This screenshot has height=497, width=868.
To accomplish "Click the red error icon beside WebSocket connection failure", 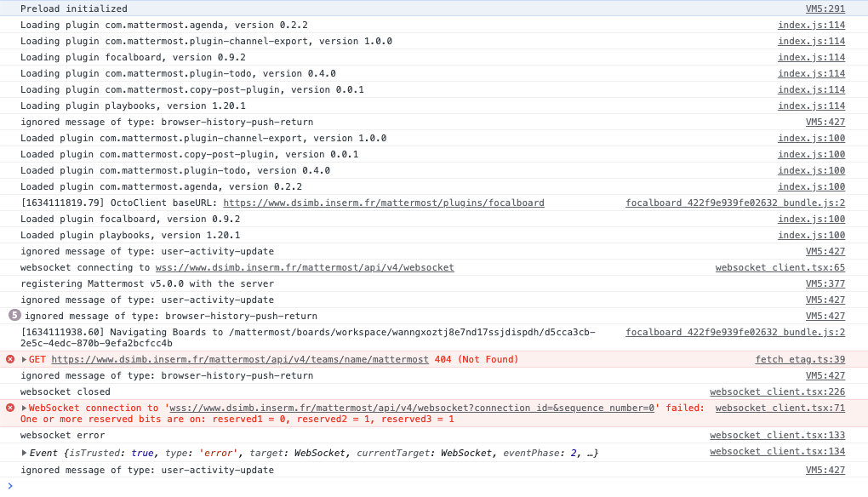I will [10, 408].
